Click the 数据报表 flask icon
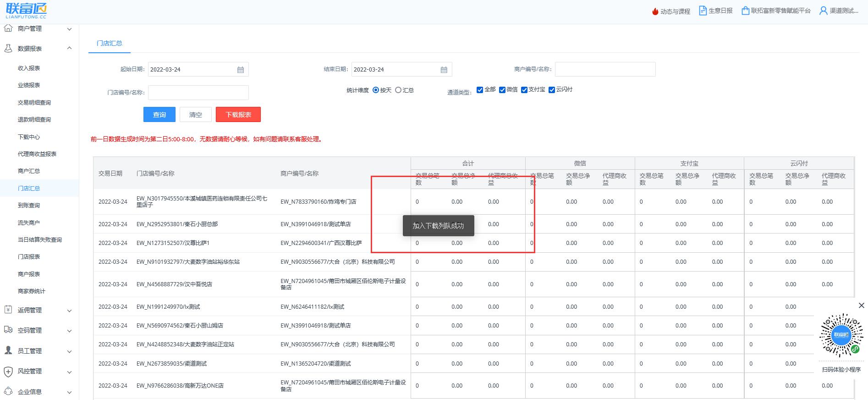This screenshot has height=400, width=868. click(8, 48)
